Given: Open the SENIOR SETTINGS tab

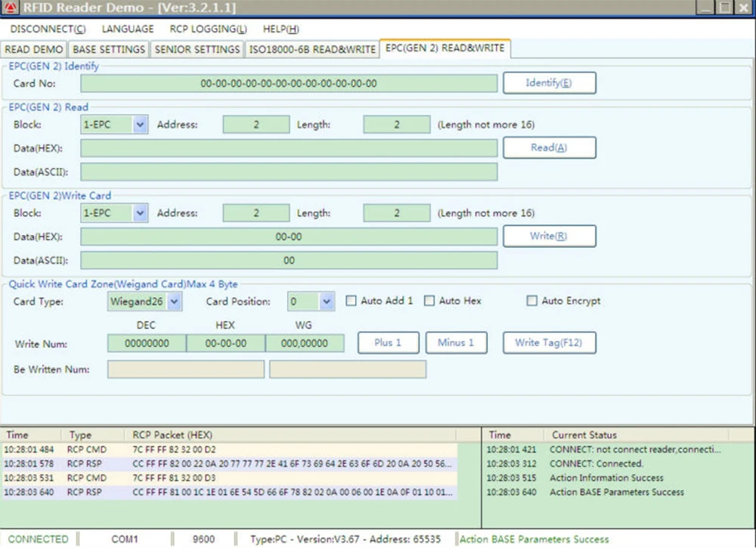Looking at the screenshot, I should click(197, 49).
